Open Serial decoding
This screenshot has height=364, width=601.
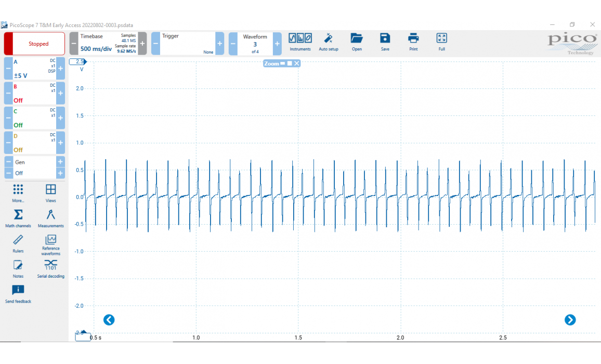[50, 269]
